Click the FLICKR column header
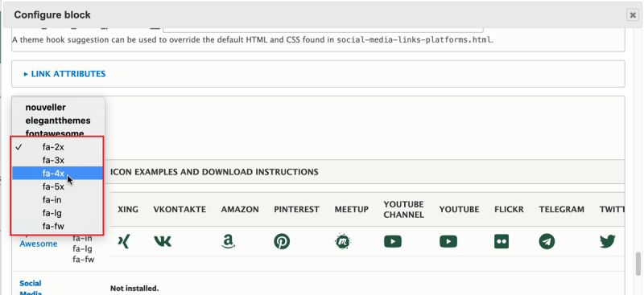 pos(509,210)
